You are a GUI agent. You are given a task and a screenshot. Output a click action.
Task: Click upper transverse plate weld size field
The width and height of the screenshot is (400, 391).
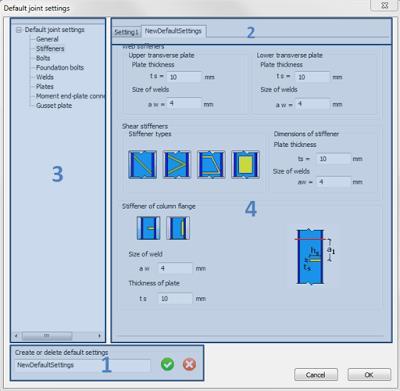point(184,104)
